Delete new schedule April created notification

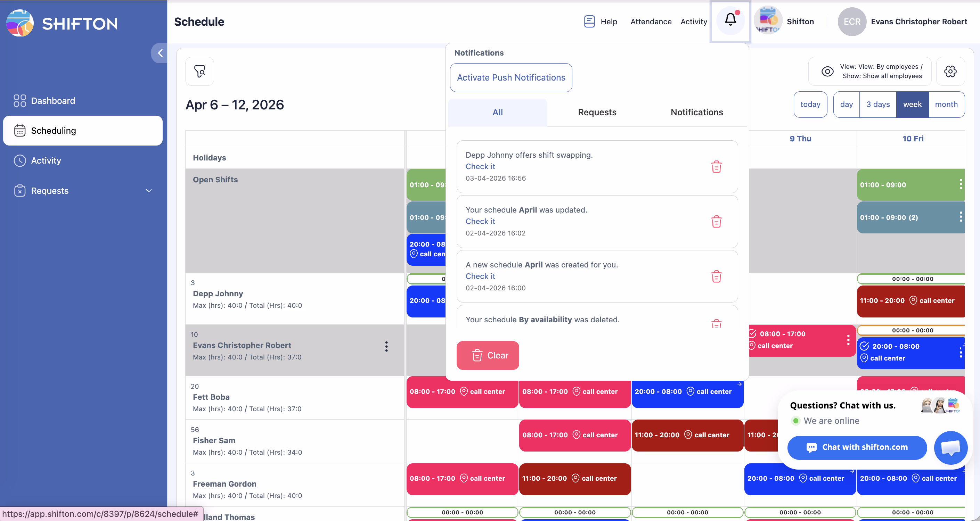716,276
